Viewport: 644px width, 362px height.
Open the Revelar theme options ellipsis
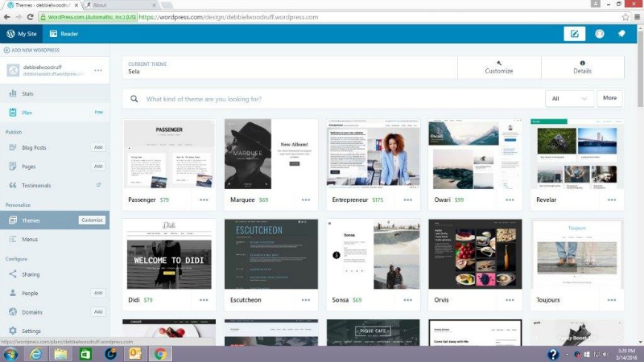612,200
